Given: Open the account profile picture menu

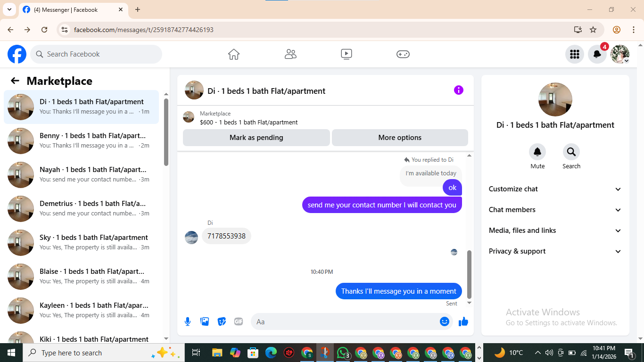Looking at the screenshot, I should [620, 54].
